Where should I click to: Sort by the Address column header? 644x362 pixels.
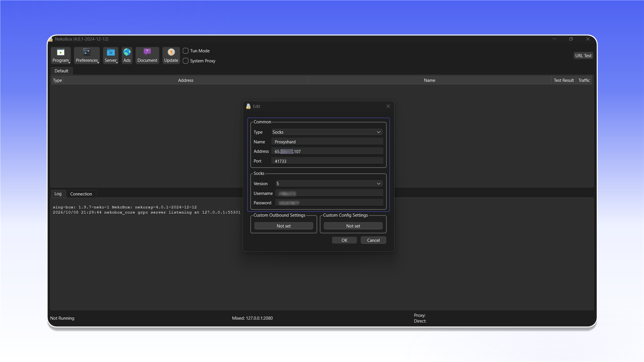[185, 80]
